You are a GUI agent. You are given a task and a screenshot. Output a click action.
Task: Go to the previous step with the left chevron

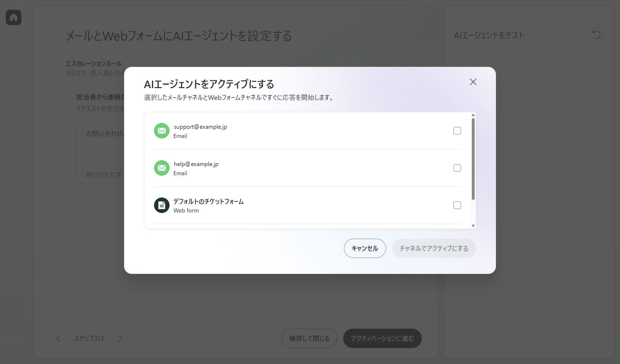tap(58, 338)
